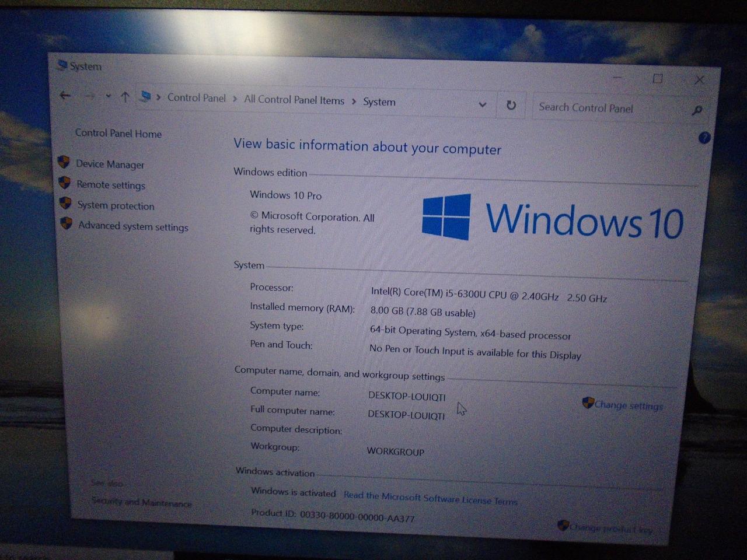Screen dimensions: 747x560
Task: Maximize the System window
Action: pyautogui.click(x=658, y=78)
